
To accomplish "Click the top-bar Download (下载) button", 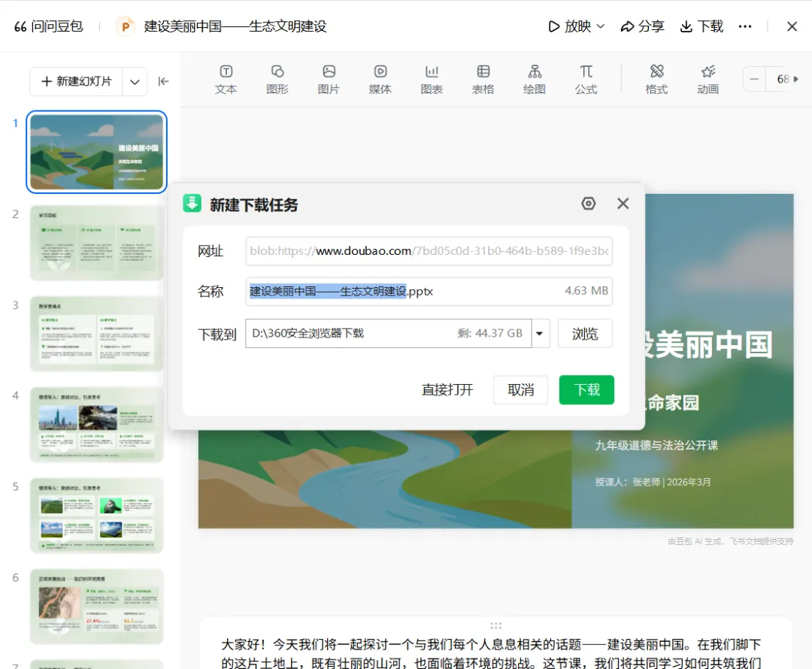I will coord(701,26).
